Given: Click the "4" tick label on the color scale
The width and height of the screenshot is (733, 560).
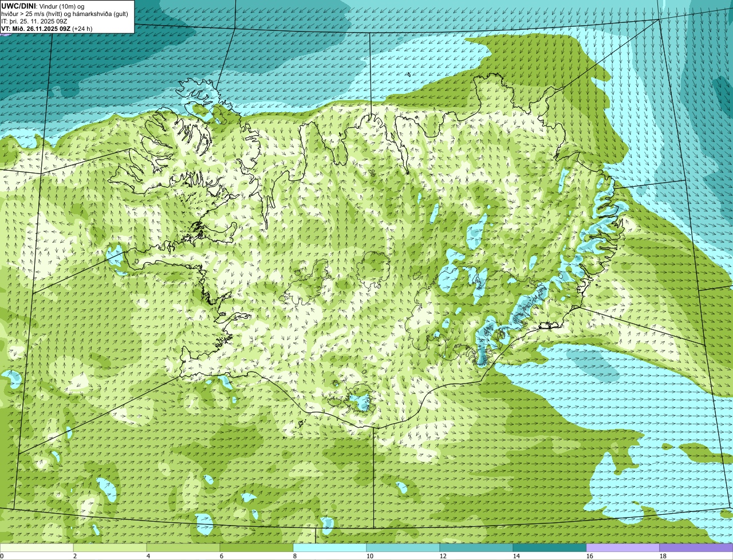Looking at the screenshot, I should (148, 556).
